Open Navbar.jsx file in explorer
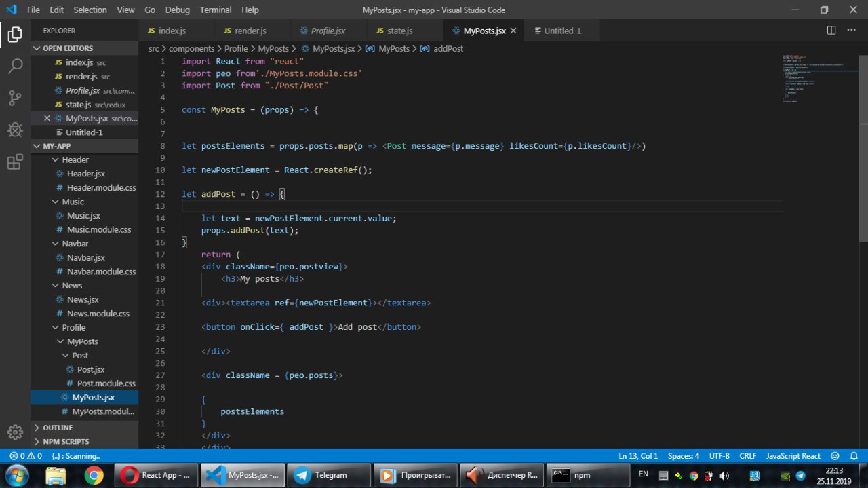 (85, 257)
